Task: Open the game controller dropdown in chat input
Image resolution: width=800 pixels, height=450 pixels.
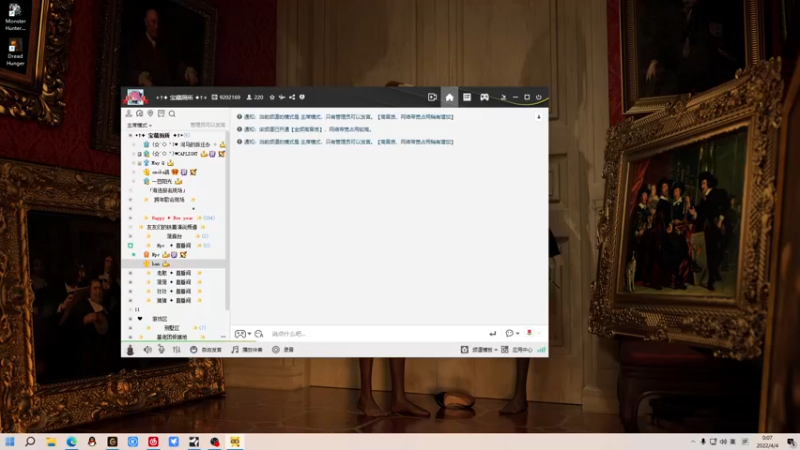Action: coord(243,334)
